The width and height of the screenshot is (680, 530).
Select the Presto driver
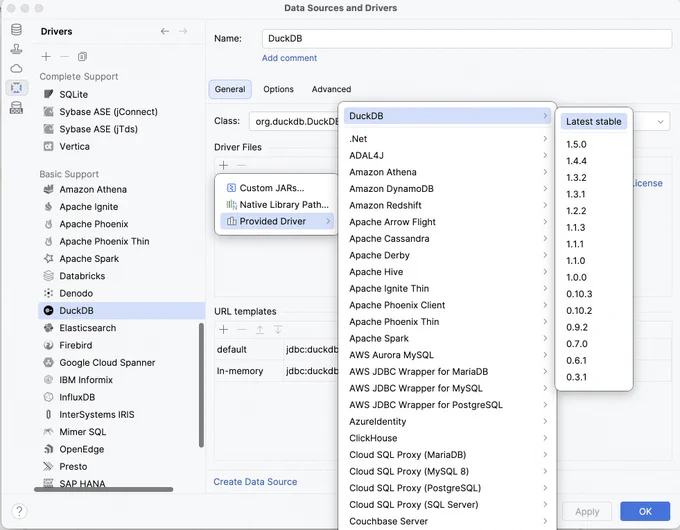[119, 466]
